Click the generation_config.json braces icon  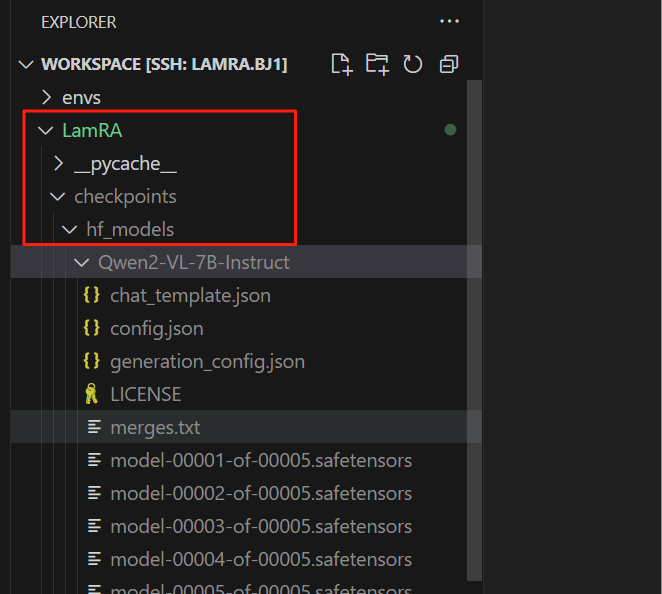click(92, 361)
